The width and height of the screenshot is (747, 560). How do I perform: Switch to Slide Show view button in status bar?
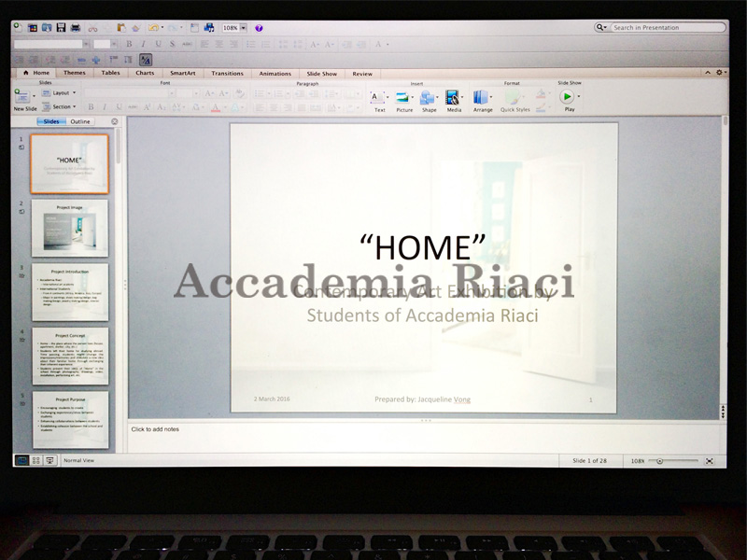tap(49, 460)
